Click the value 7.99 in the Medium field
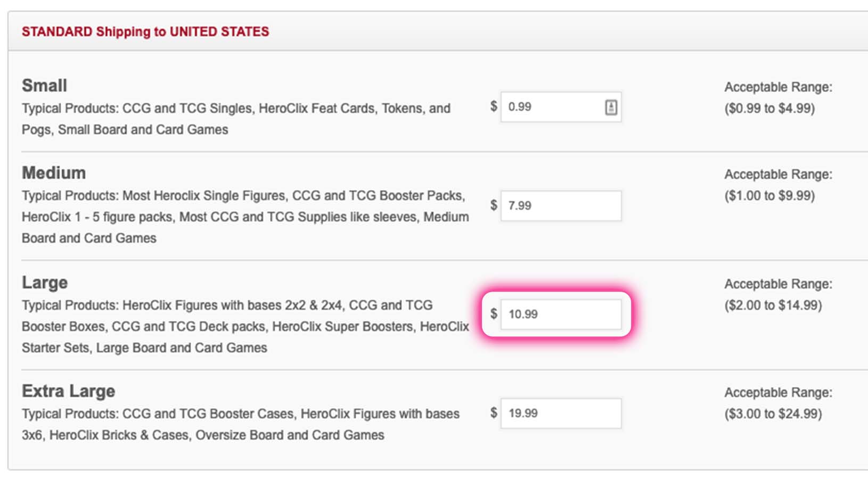The height and width of the screenshot is (480, 868). tap(521, 205)
